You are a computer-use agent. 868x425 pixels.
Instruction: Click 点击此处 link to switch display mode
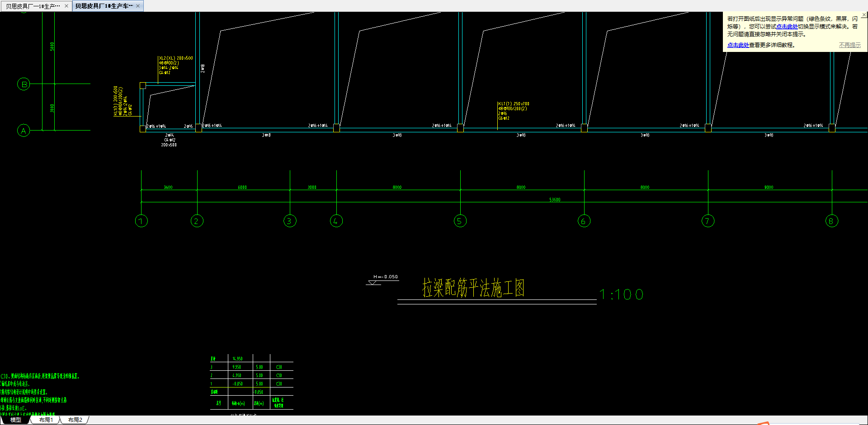(787, 27)
